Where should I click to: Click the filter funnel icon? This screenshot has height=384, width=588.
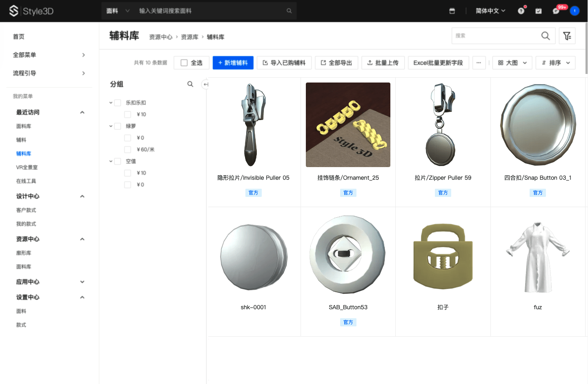tap(567, 36)
